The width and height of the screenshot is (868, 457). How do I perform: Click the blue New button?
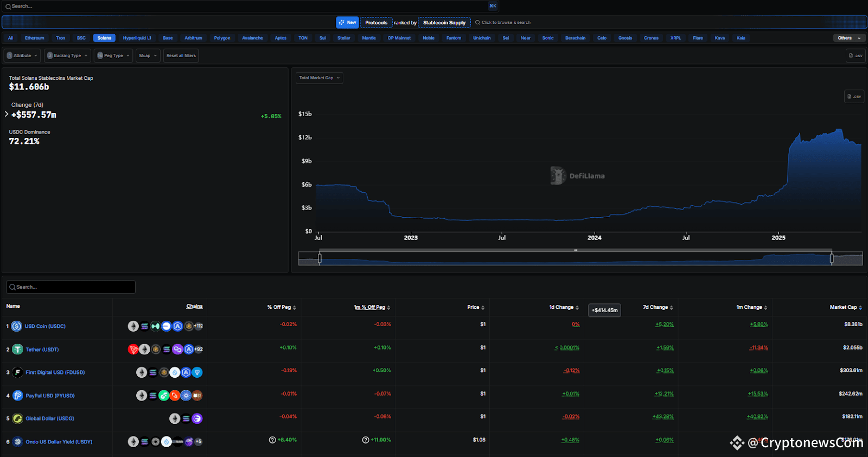[347, 22]
